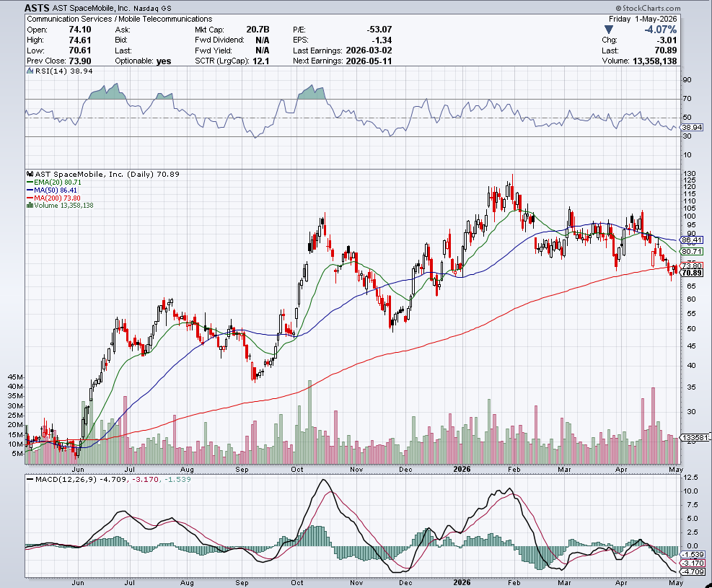
Task: Click the date Friday 1-May-2026
Action: click(643, 19)
